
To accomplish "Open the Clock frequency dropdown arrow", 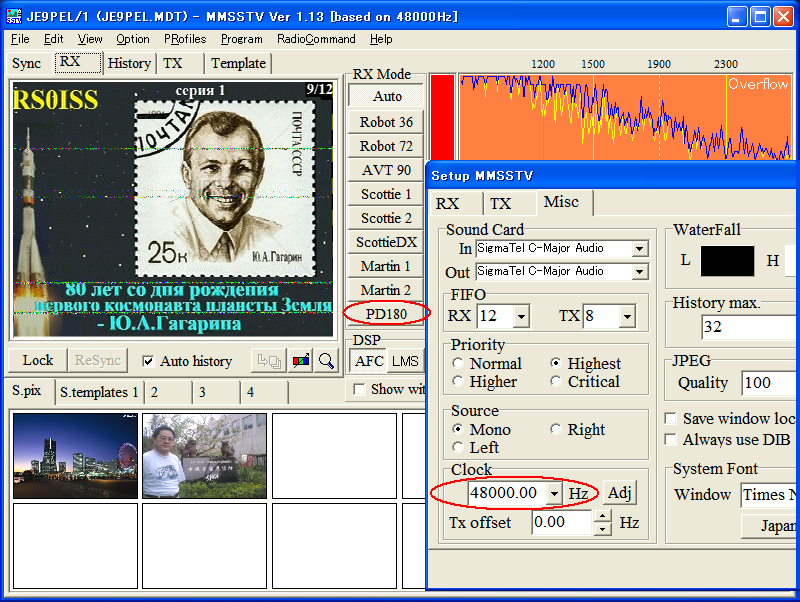I will click(x=554, y=493).
